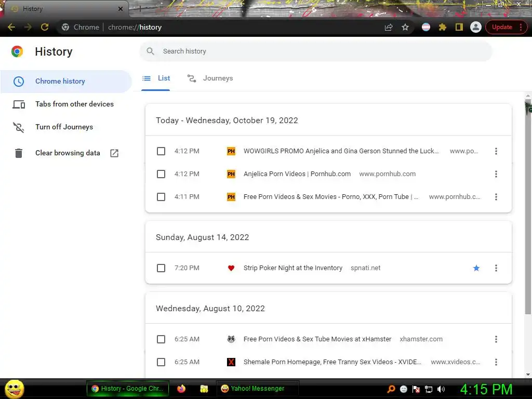This screenshot has width=532, height=399.
Task: Open actions menu for Strip Poker Night entry
Action: point(496,268)
